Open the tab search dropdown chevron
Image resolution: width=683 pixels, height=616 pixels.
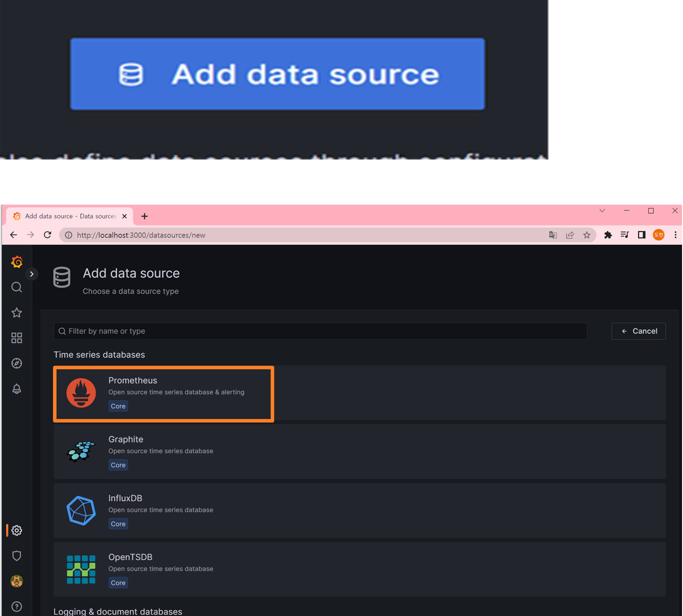pyautogui.click(x=602, y=211)
